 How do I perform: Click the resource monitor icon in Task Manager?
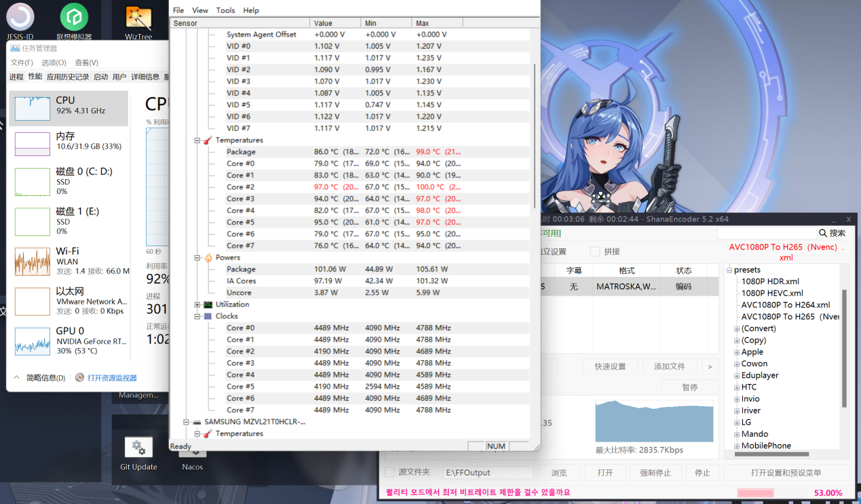coord(79,378)
